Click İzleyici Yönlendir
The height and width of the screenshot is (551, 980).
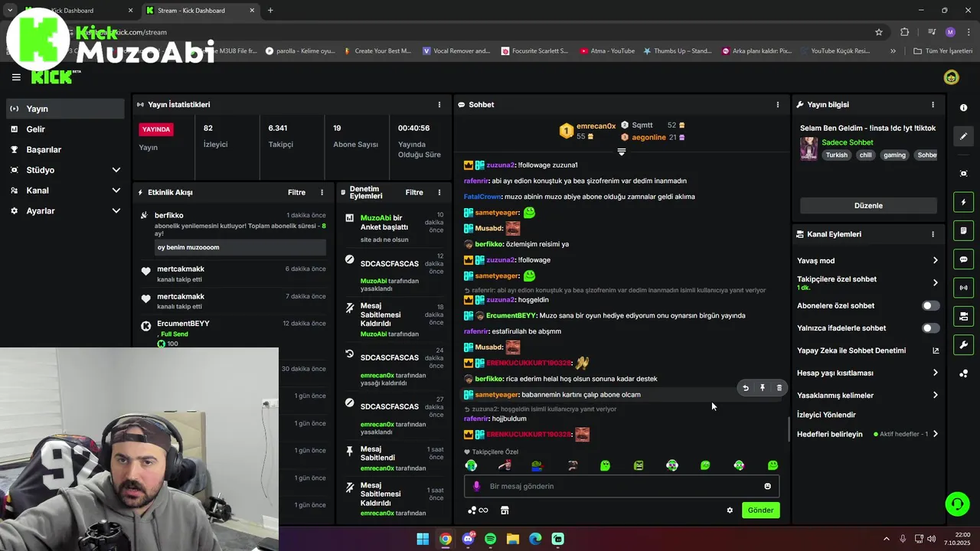(826, 415)
